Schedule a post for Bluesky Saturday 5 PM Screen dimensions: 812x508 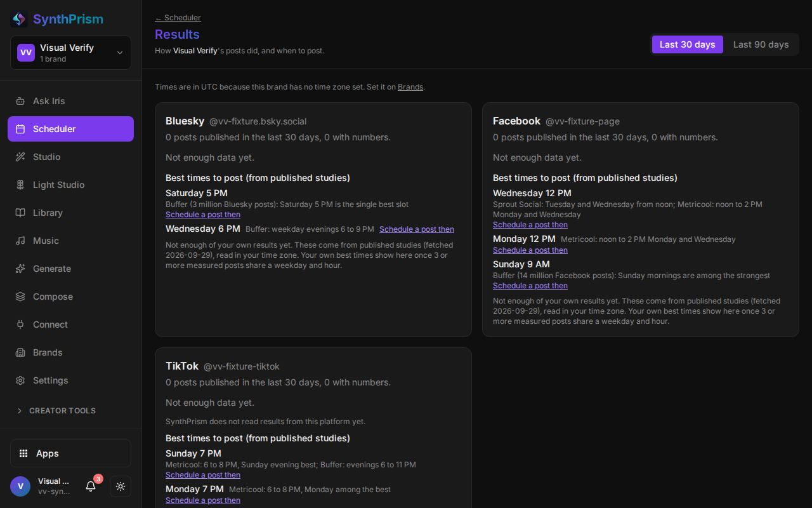tap(203, 215)
